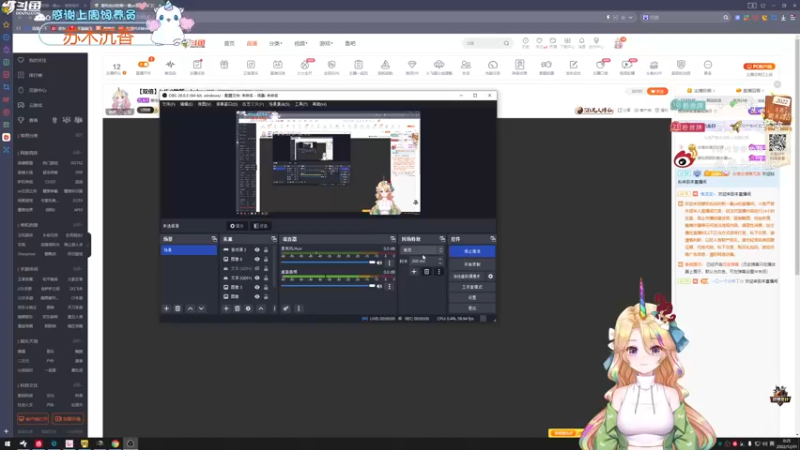Open watch history clock icon in Douyu header
The image size is (800, 450).
(x=526, y=41)
